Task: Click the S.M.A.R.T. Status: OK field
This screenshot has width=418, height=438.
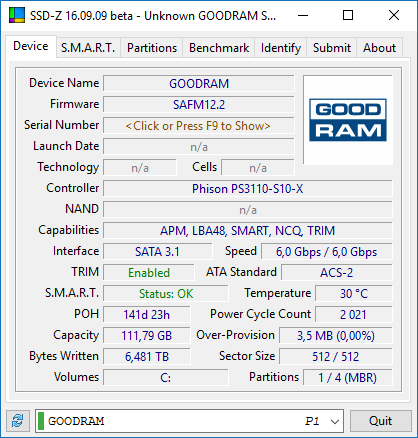Action: 166,294
